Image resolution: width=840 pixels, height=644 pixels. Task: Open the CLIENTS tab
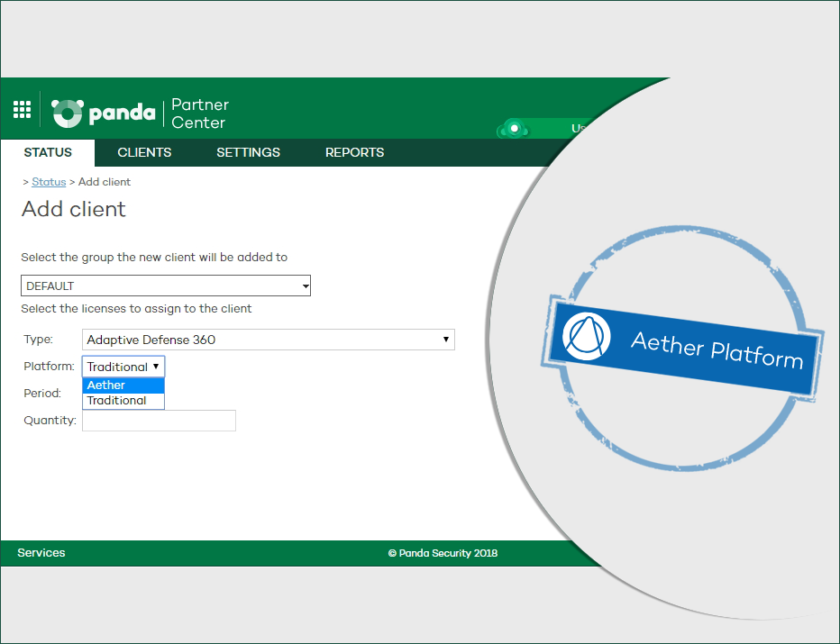(x=144, y=152)
